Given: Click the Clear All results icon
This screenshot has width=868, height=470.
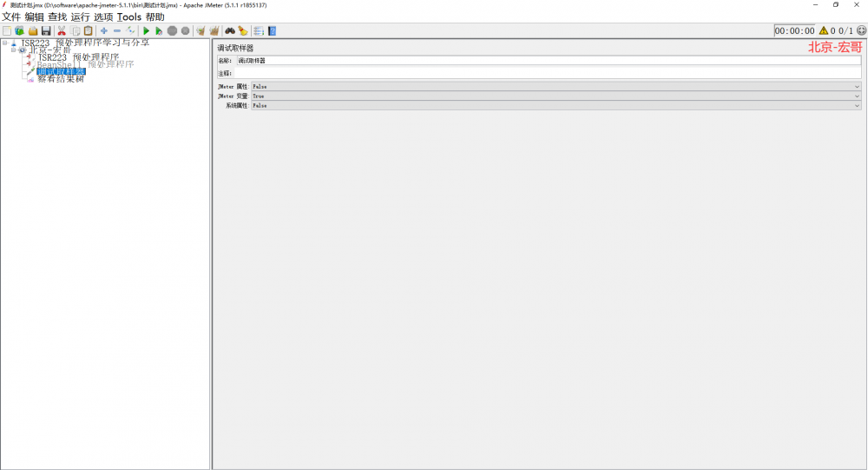Looking at the screenshot, I should [x=214, y=31].
